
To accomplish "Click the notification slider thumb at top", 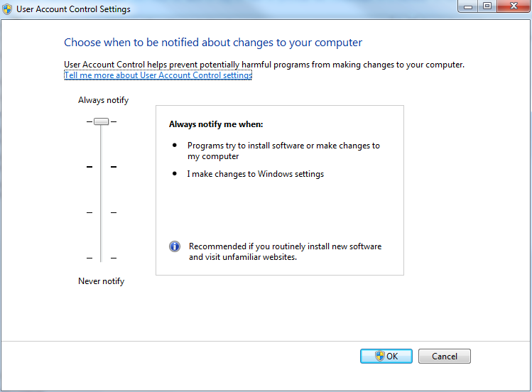I will (x=101, y=121).
